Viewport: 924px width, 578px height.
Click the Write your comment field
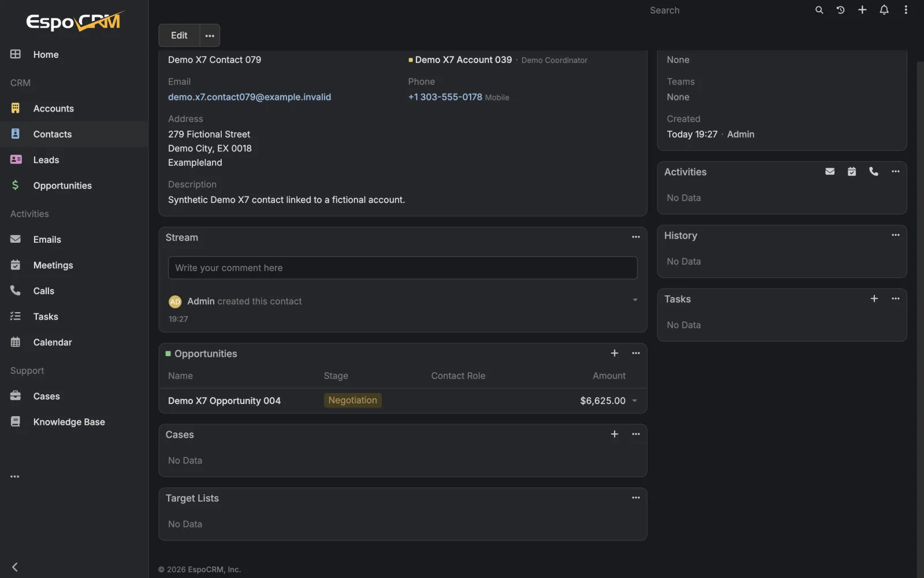[x=403, y=268]
